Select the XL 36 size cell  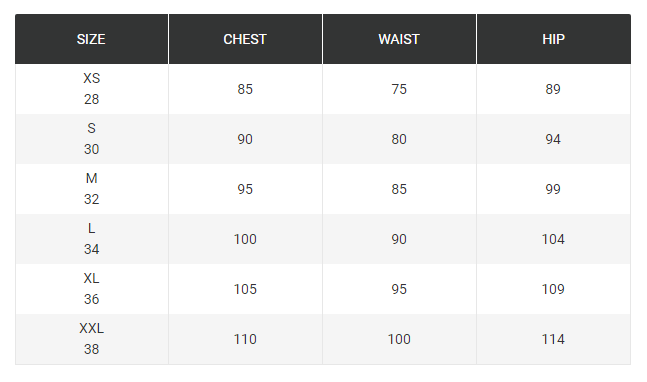pyautogui.click(x=91, y=289)
